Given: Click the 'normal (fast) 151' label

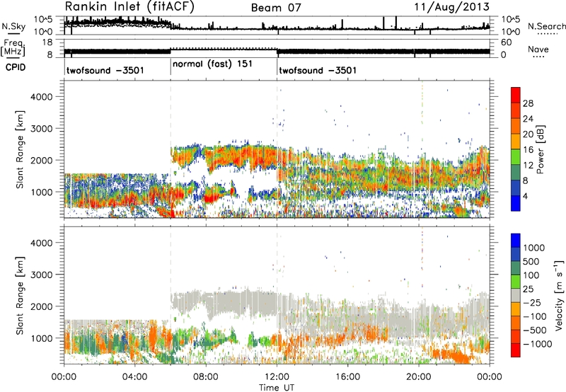Looking at the screenshot, I should (212, 64).
